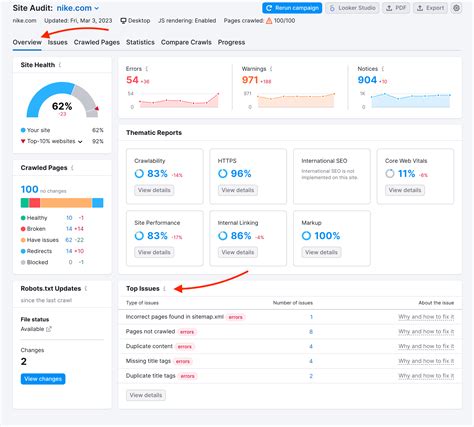Click the Site Health info icon

(60, 65)
